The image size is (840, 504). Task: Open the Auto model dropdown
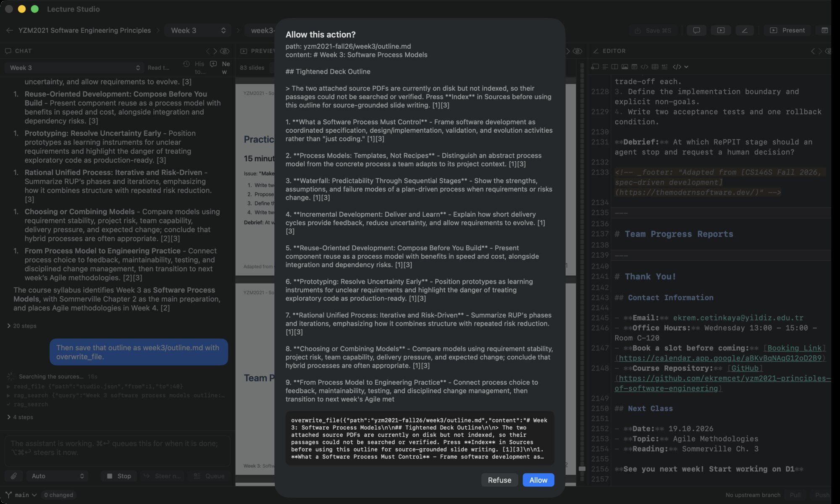coord(57,476)
